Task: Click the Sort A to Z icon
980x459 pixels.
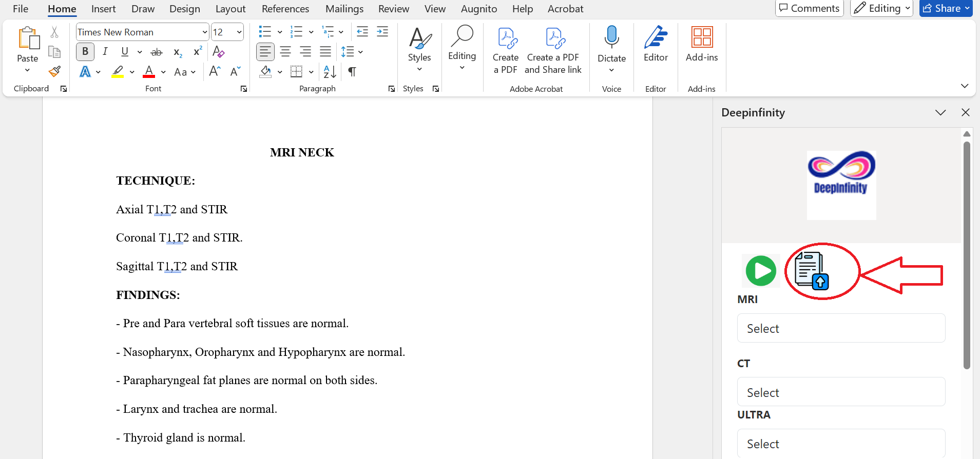Action: coord(330,72)
